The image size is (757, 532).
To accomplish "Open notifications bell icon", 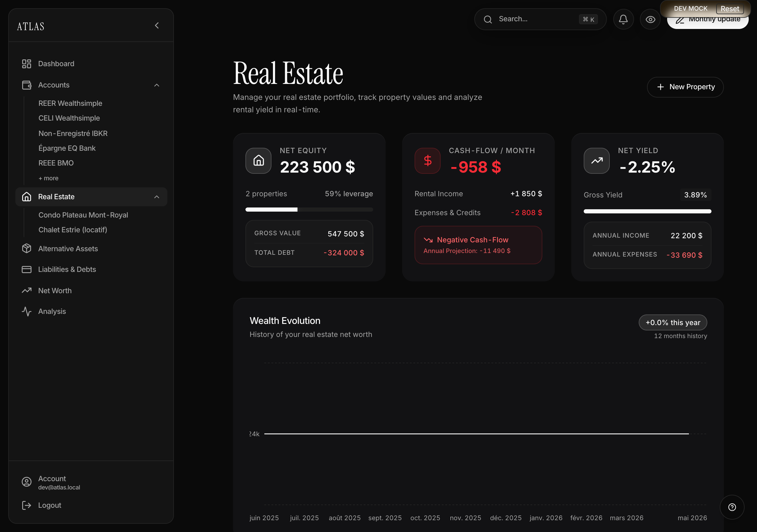I will coord(623,19).
